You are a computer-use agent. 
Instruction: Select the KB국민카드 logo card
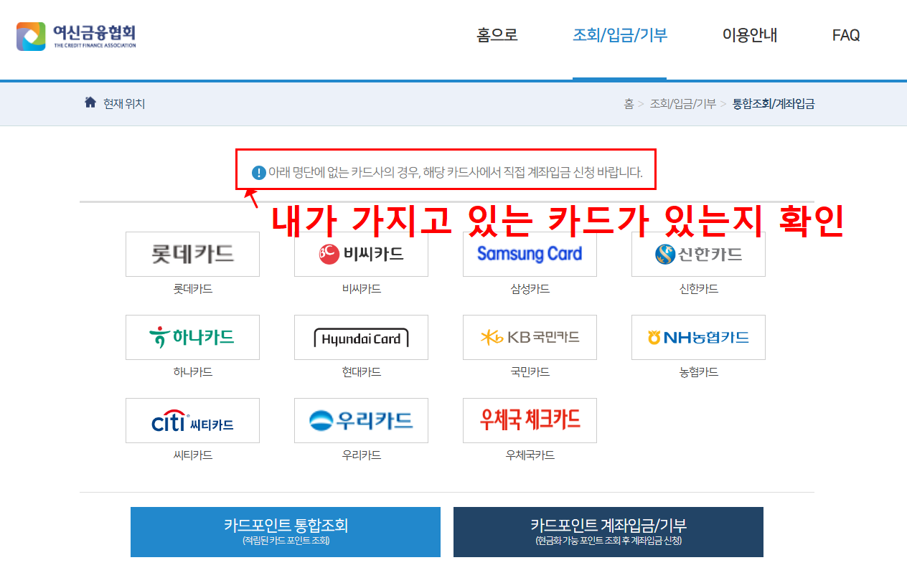click(x=530, y=337)
